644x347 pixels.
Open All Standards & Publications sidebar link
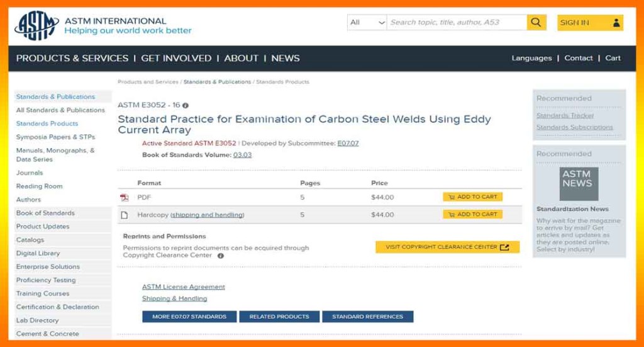pos(60,110)
